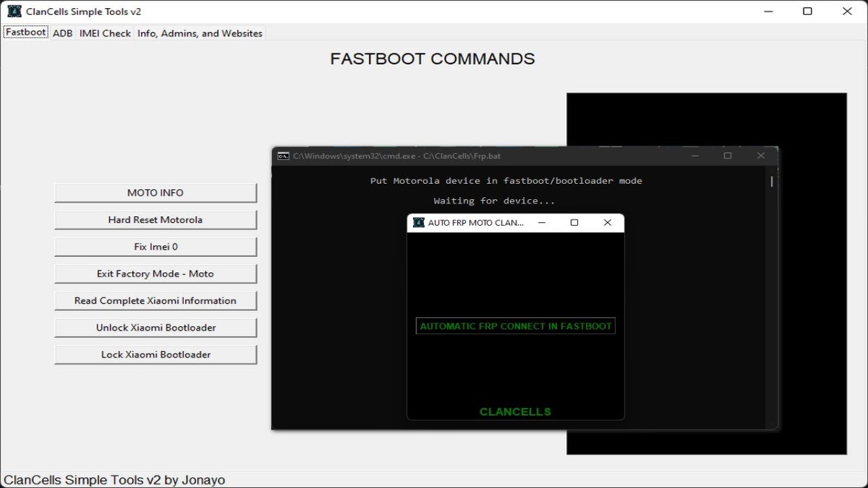Minimize the AUTO FRP MOTO window
Image resolution: width=868 pixels, height=488 pixels.
[542, 222]
